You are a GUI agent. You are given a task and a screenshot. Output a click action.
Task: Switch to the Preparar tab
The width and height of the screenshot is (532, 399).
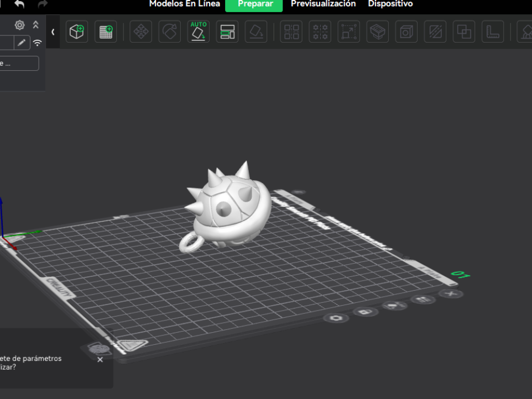(254, 4)
